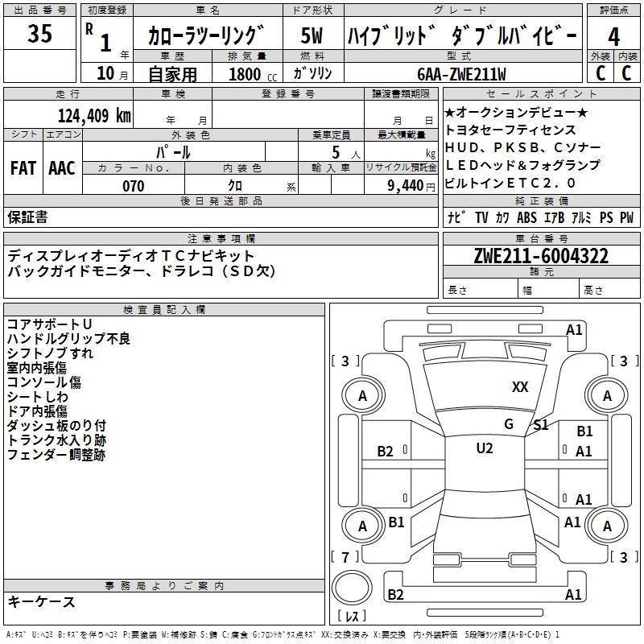Screen dimensions: 644x644
Task: Click the chassis number ZWE211-6004322
Action: click(x=541, y=256)
